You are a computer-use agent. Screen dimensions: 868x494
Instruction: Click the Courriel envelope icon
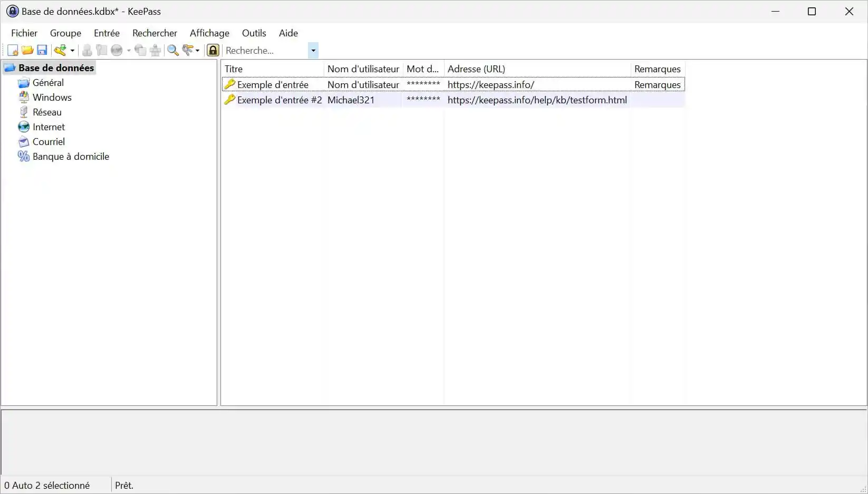click(x=24, y=142)
